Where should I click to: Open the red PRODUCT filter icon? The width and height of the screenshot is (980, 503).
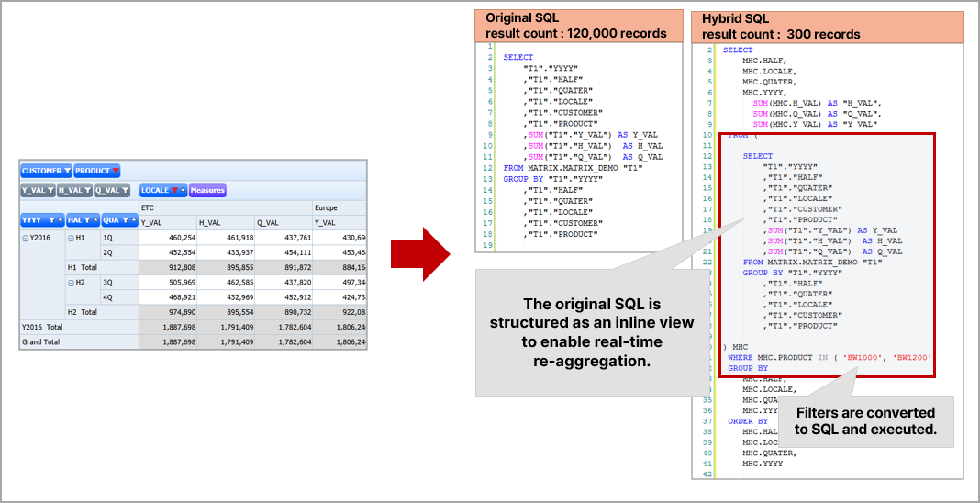[x=116, y=171]
